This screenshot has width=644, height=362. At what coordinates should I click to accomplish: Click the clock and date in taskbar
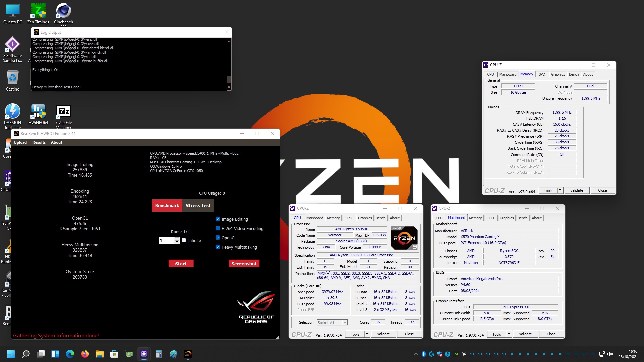click(628, 354)
